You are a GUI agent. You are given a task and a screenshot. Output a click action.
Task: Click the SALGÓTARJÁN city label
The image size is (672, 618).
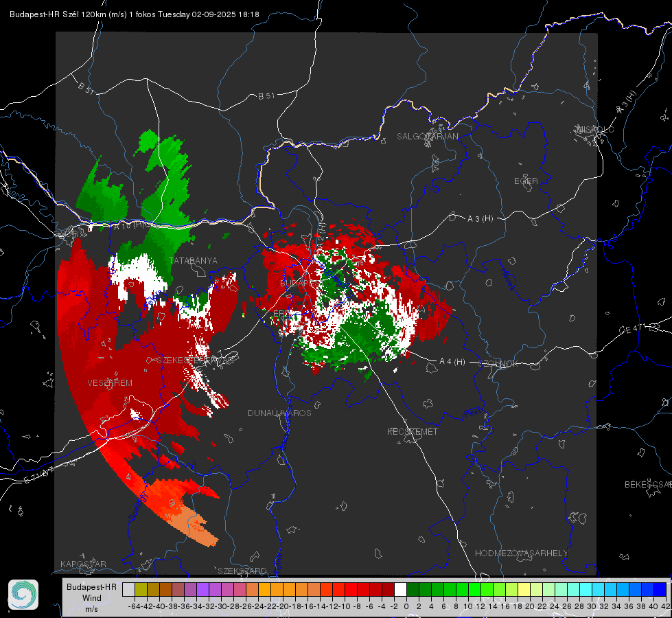pyautogui.click(x=427, y=137)
